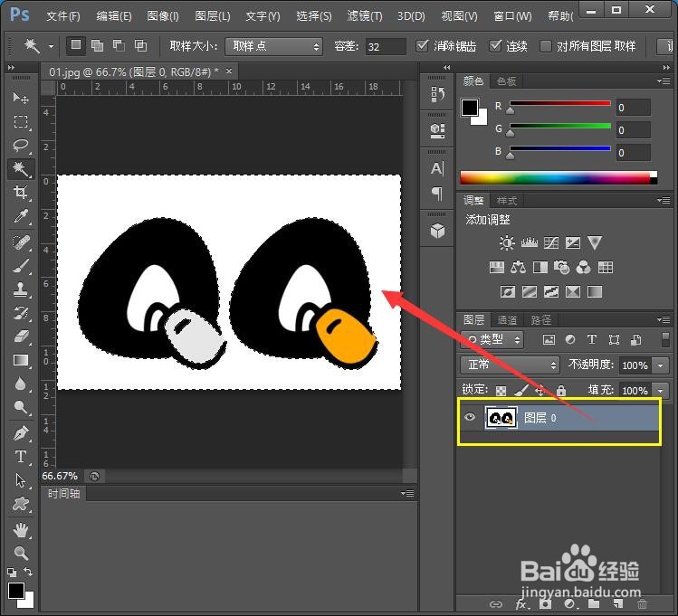
Task: Toggle the anti-alias checkbox
Action: [422, 45]
